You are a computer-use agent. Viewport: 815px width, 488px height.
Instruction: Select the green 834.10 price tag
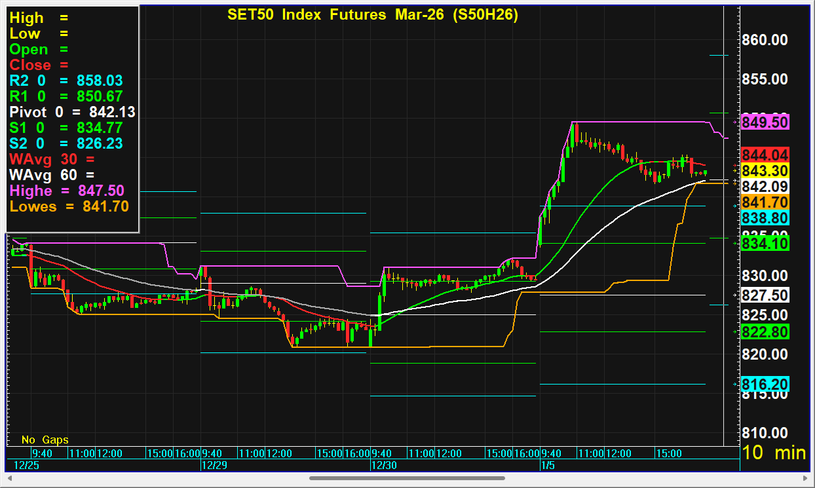[765, 243]
